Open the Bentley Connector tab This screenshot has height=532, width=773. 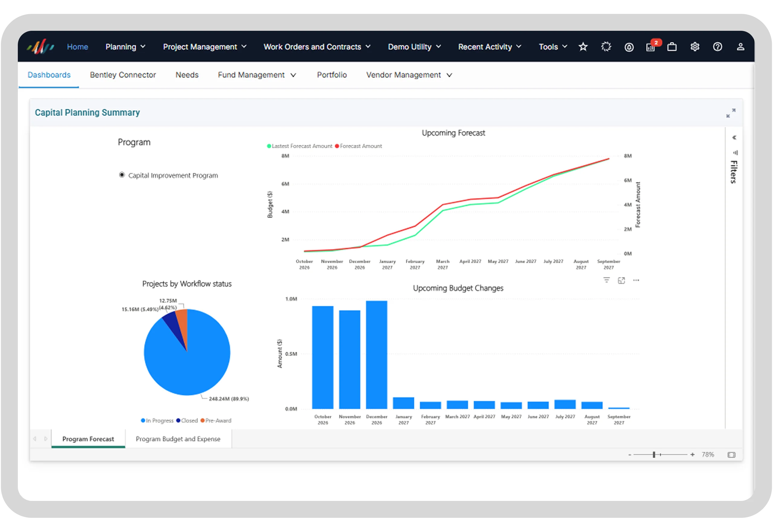123,75
